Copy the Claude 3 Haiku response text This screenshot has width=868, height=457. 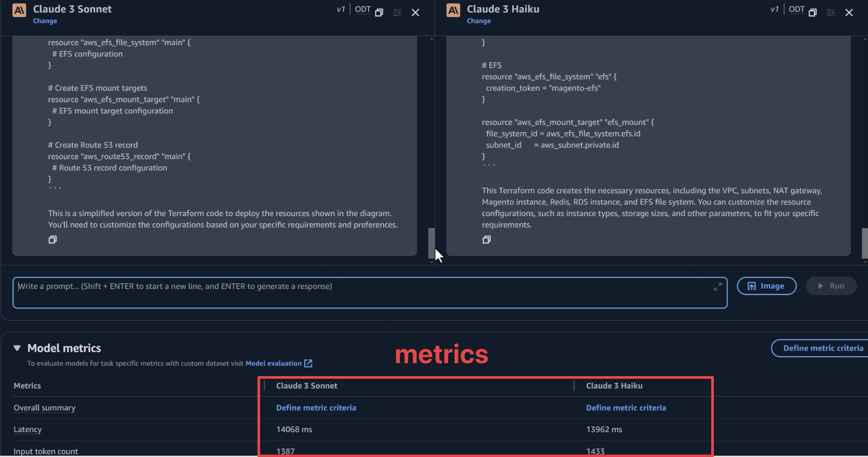pyautogui.click(x=486, y=240)
